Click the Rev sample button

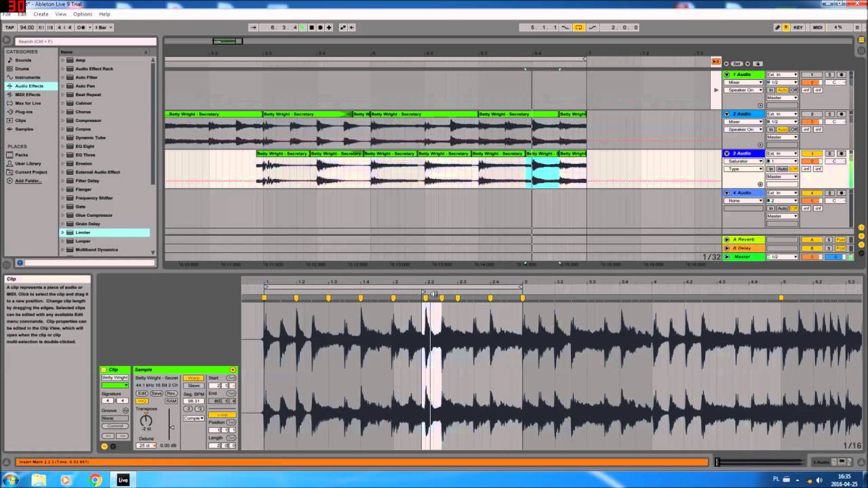171,393
